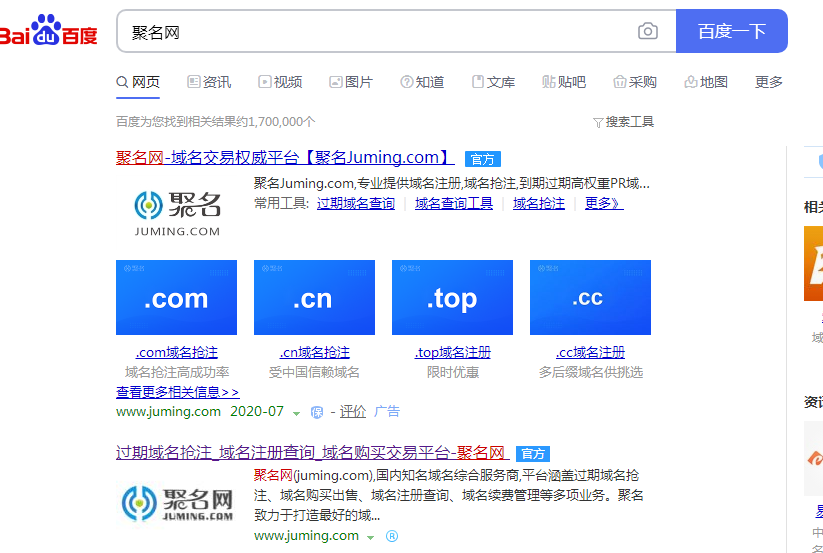Open the 评价 link
The height and width of the screenshot is (553, 823).
pos(353,412)
